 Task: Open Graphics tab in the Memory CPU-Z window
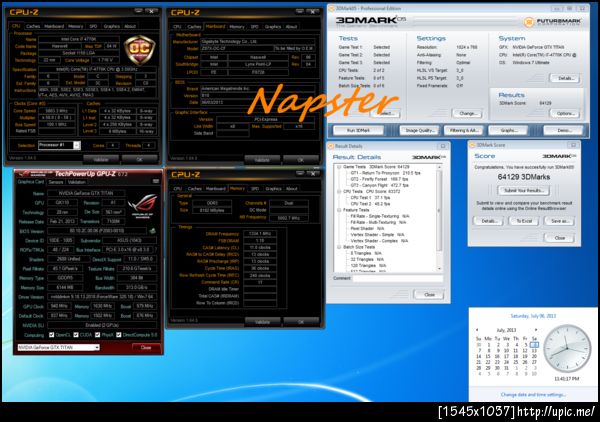(x=273, y=189)
